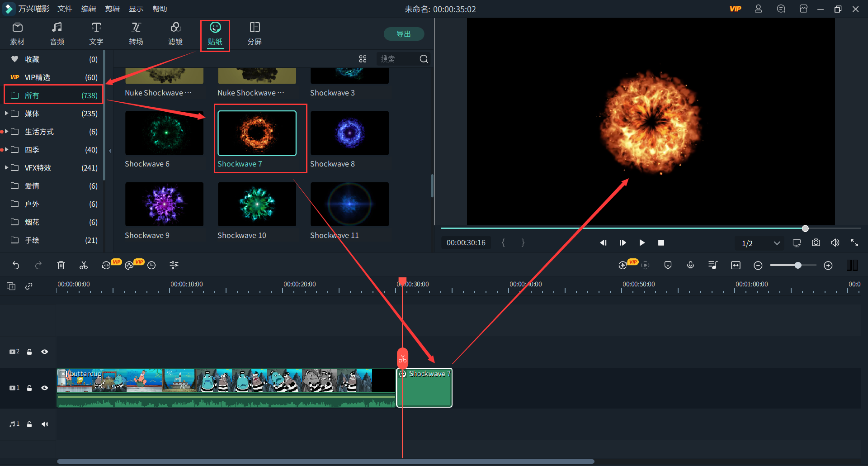Viewport: 868px width, 466px height.
Task: Click the voiceover microphone icon
Action: (690, 266)
